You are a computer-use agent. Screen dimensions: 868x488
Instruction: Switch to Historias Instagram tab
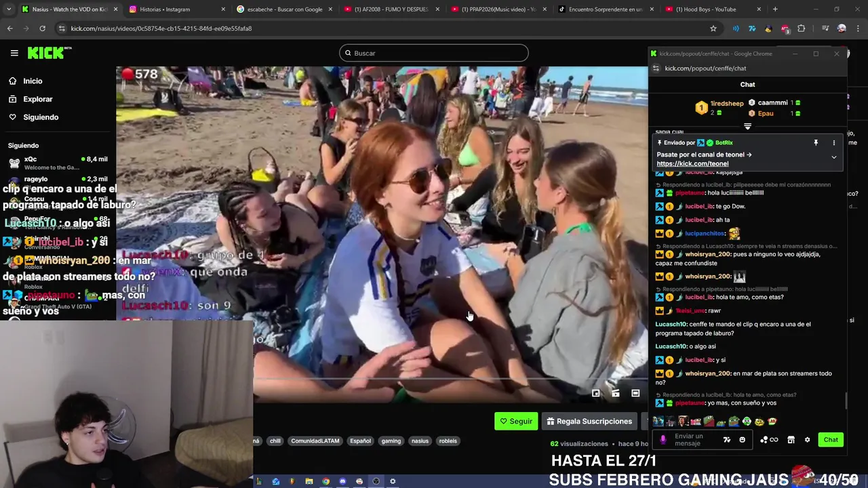[x=176, y=9]
